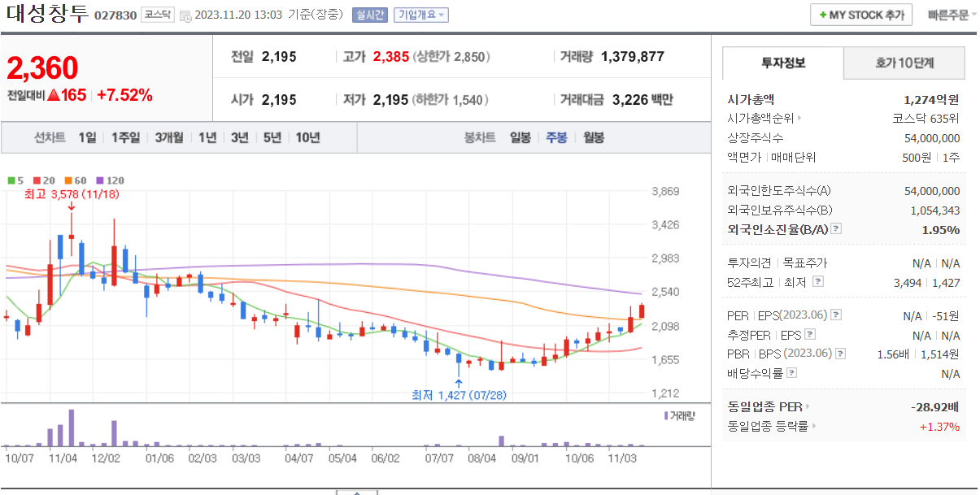Click help icon next to 52주최고 최저

818,282
